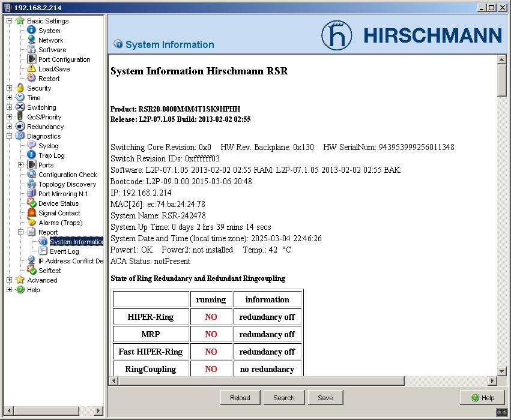Click the Topology Discovery network icon

(x=32, y=184)
